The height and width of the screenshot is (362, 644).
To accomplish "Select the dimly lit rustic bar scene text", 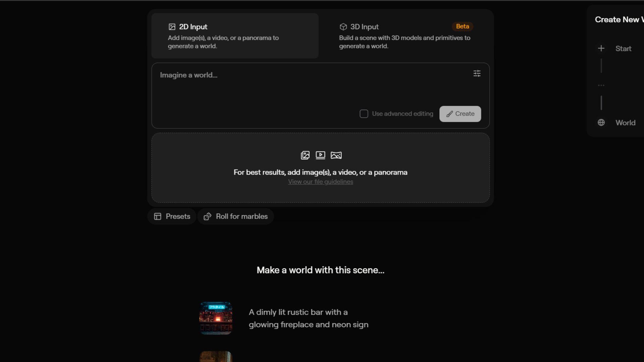I will [309, 318].
